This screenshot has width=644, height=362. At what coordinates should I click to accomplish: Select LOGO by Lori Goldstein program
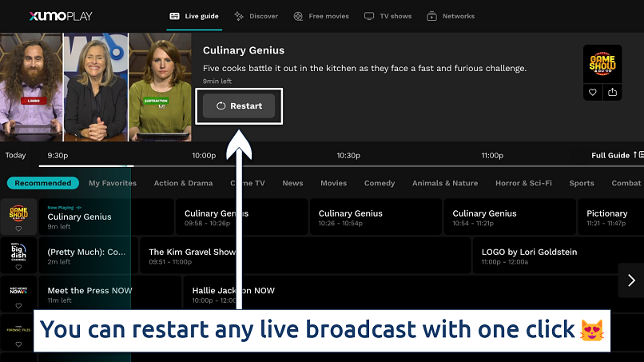coord(559,255)
